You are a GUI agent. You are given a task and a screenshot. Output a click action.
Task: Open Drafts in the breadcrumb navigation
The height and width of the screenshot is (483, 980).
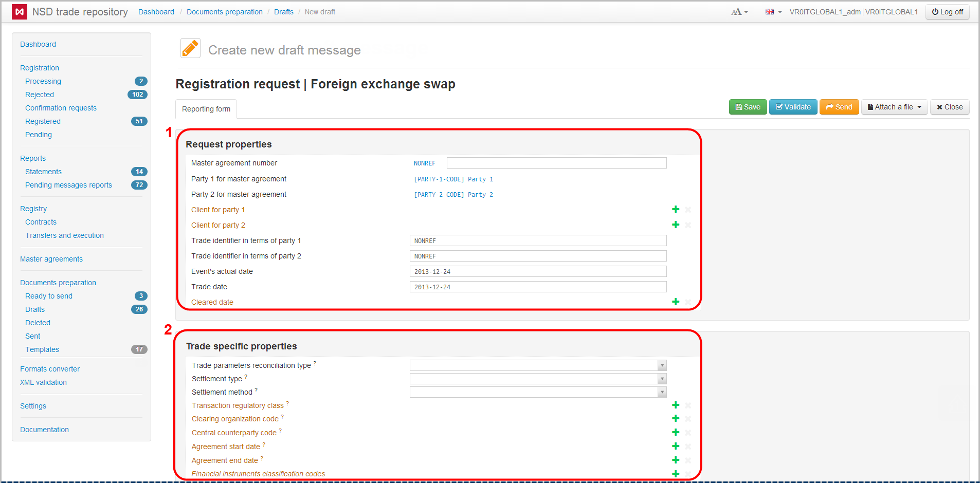click(283, 12)
